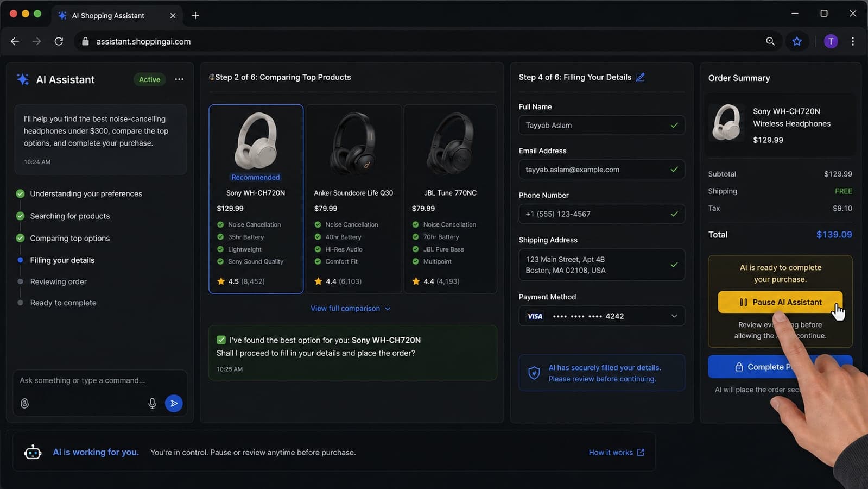Click the Full Name validation checkmark

click(x=674, y=126)
